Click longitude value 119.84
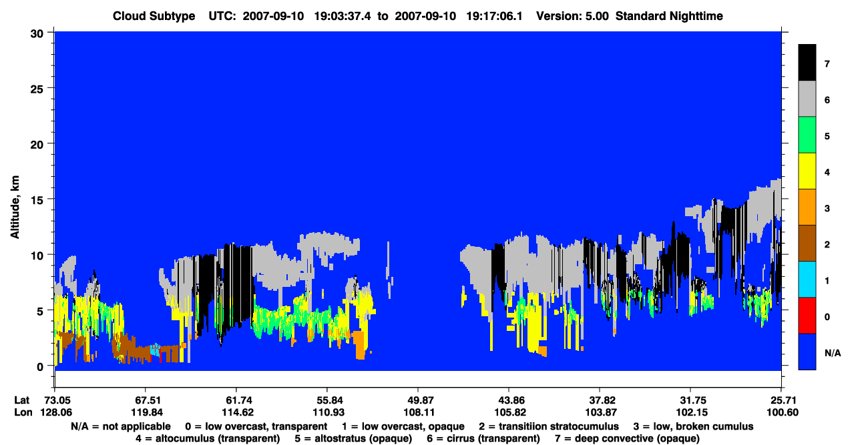The height and width of the screenshot is (445, 868). click(x=145, y=412)
